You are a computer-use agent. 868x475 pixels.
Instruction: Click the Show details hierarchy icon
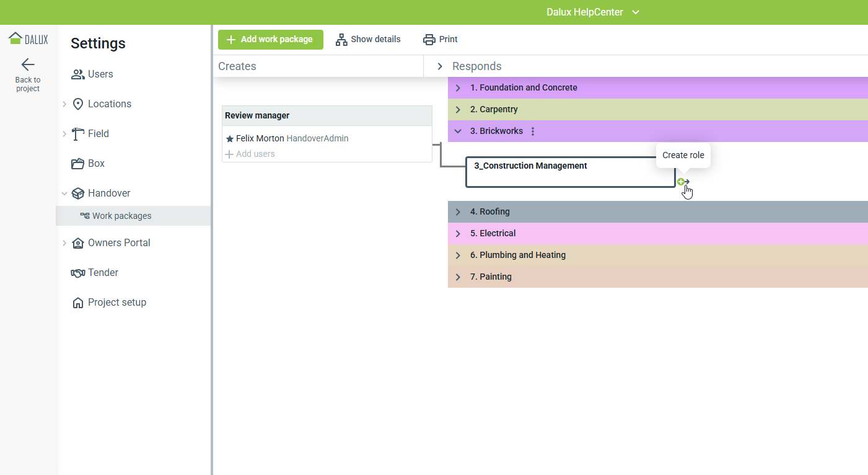[x=341, y=40]
